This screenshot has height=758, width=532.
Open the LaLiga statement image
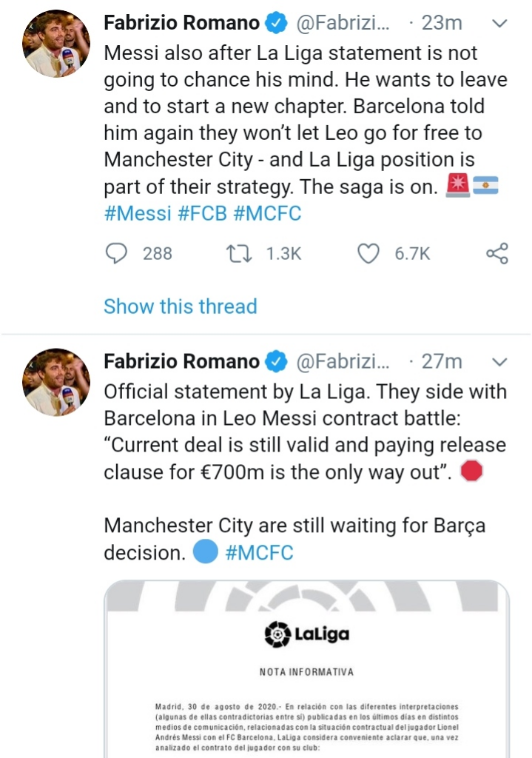306,666
